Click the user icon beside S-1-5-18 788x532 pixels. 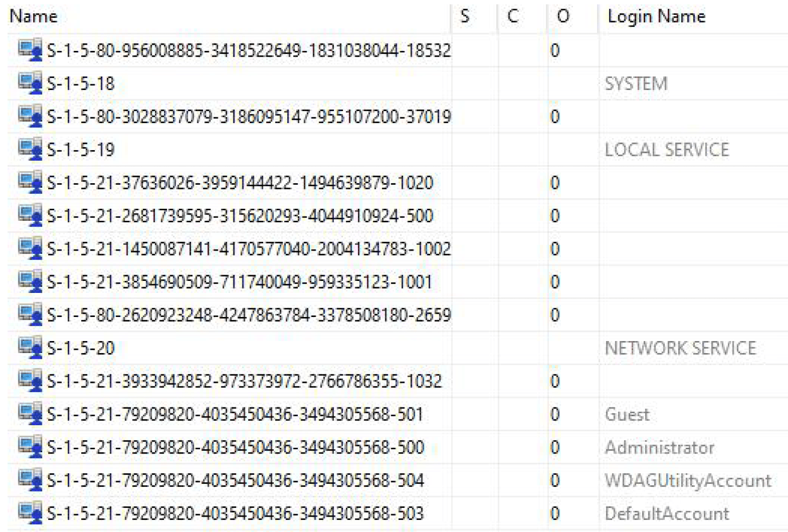[x=30, y=83]
